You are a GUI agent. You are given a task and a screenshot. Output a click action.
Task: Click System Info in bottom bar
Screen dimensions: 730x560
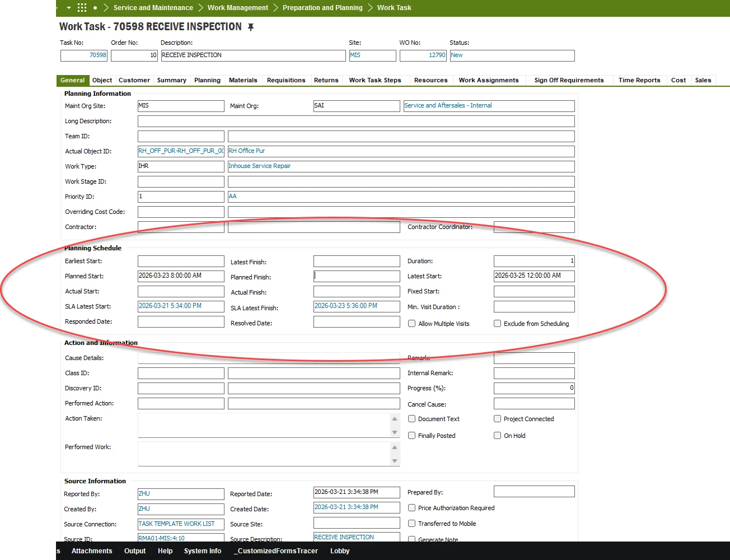[x=203, y=551]
